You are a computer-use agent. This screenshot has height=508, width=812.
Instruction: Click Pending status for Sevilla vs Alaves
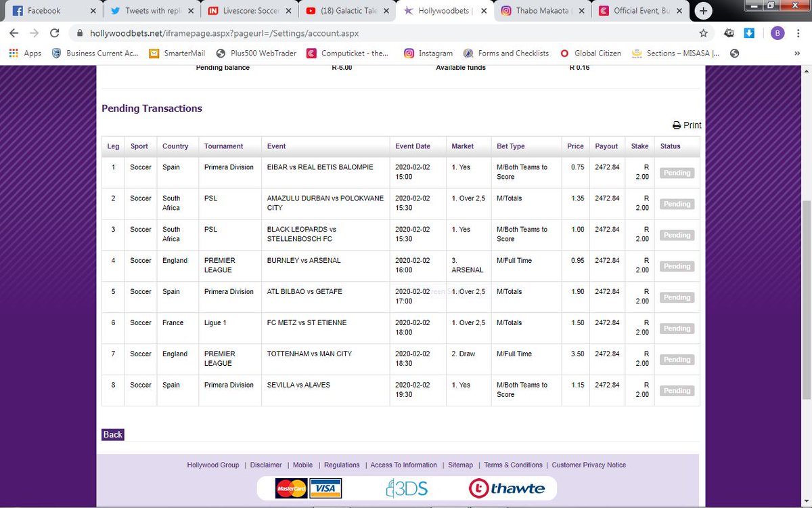point(677,391)
